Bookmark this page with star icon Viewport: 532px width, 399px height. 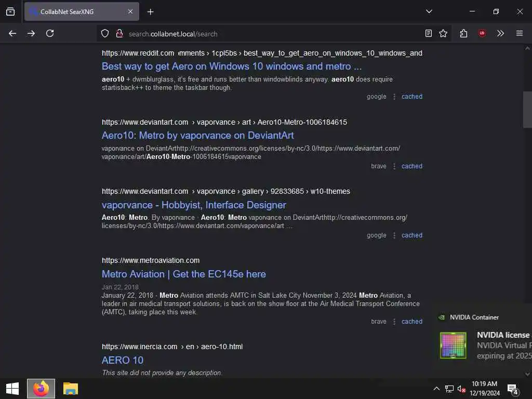pyautogui.click(x=443, y=33)
